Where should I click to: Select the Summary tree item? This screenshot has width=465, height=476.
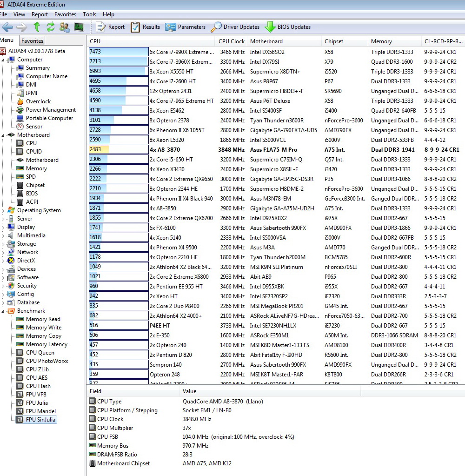[x=38, y=67]
